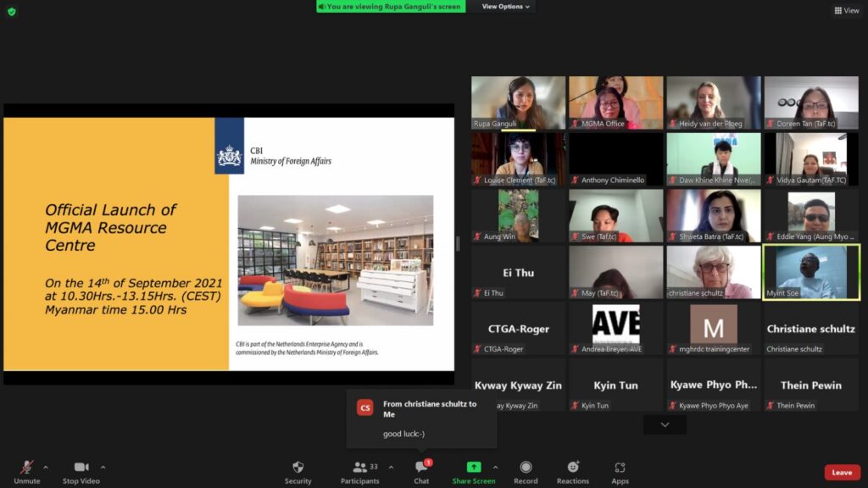Open View Options dropdown
The image size is (868, 488).
pos(505,7)
